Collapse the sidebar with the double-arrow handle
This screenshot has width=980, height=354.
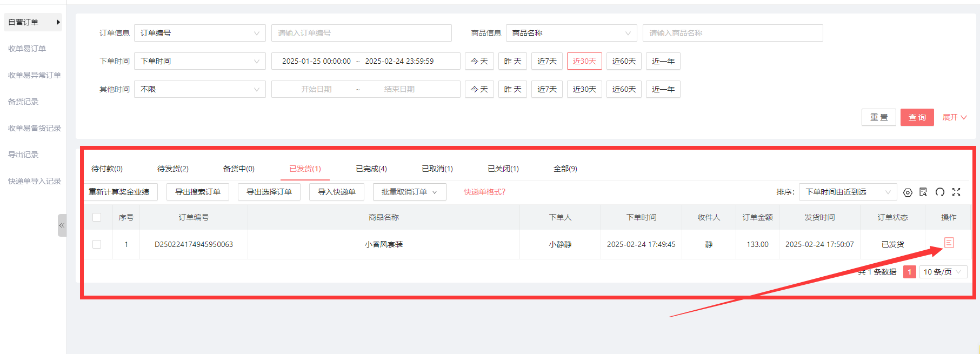coord(62,225)
